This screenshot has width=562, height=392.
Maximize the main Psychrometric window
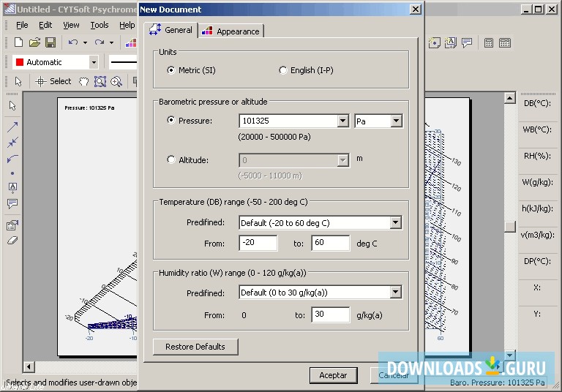tap(539, 10)
